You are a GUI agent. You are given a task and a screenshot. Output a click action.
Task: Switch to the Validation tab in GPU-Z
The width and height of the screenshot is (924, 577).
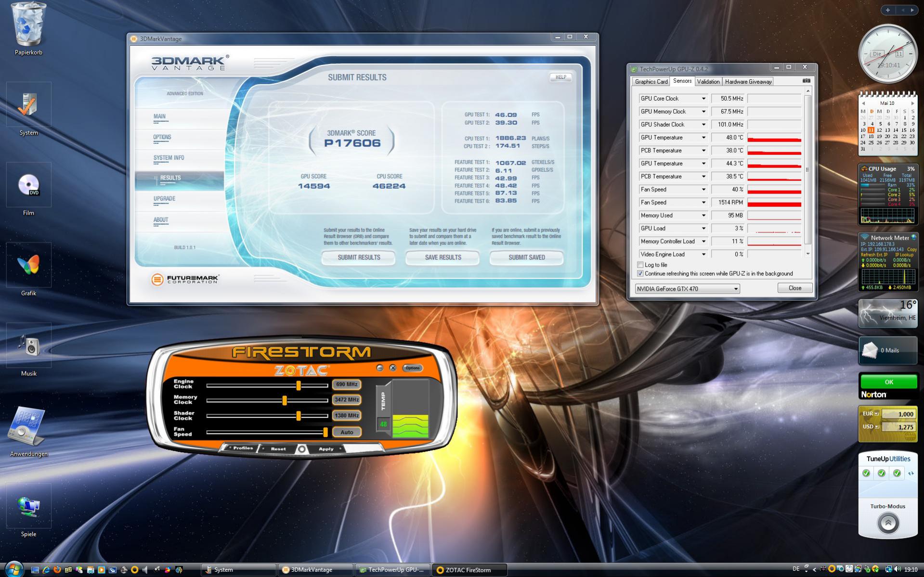708,82
